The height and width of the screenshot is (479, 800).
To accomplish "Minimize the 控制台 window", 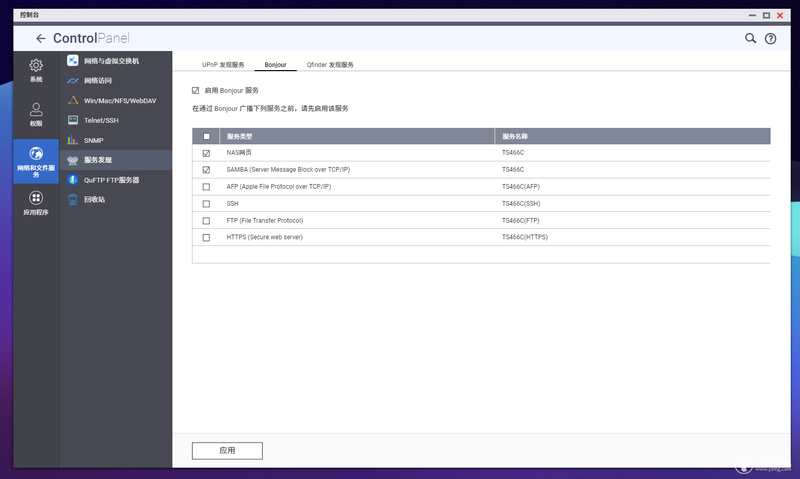I will pos(752,15).
